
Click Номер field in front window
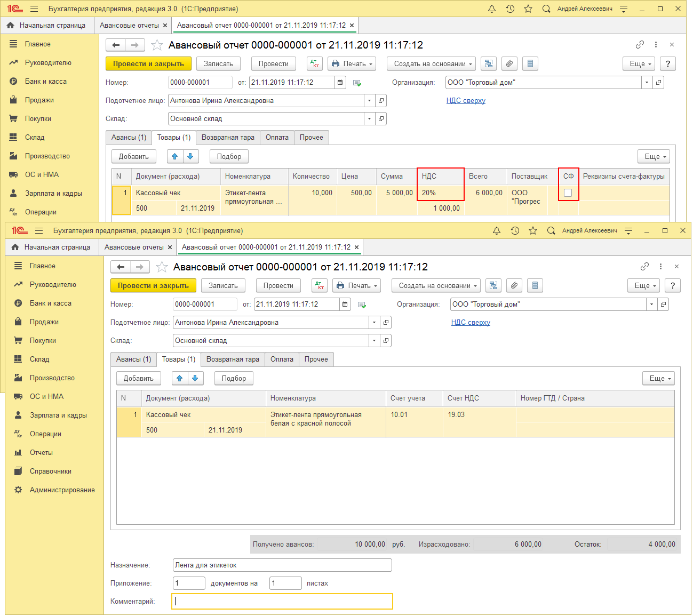[x=205, y=304]
